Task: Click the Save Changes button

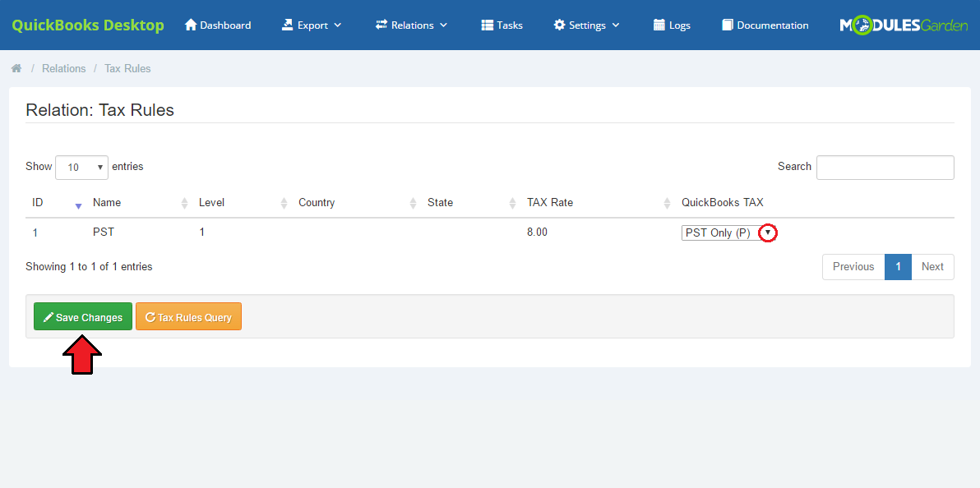Action: pos(83,317)
